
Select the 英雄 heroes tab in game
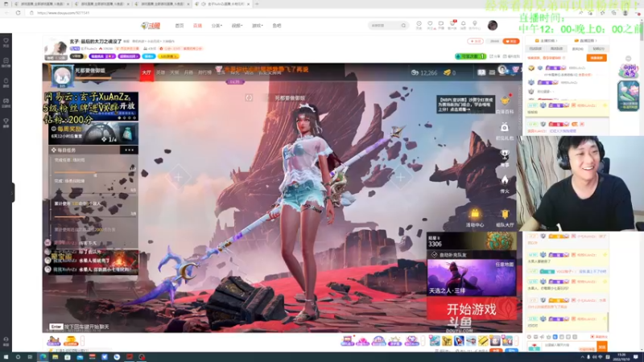(x=160, y=72)
